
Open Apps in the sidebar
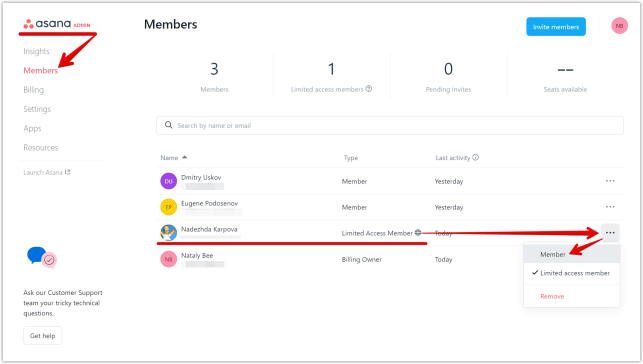32,128
